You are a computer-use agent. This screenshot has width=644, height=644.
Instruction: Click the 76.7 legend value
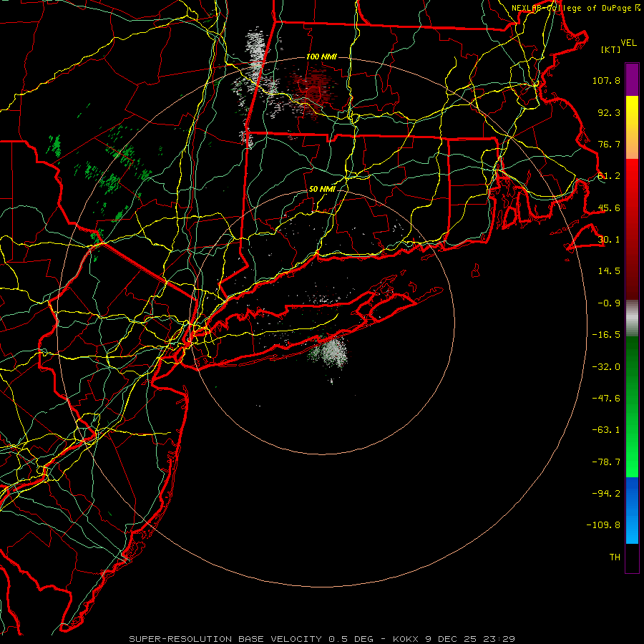point(609,144)
